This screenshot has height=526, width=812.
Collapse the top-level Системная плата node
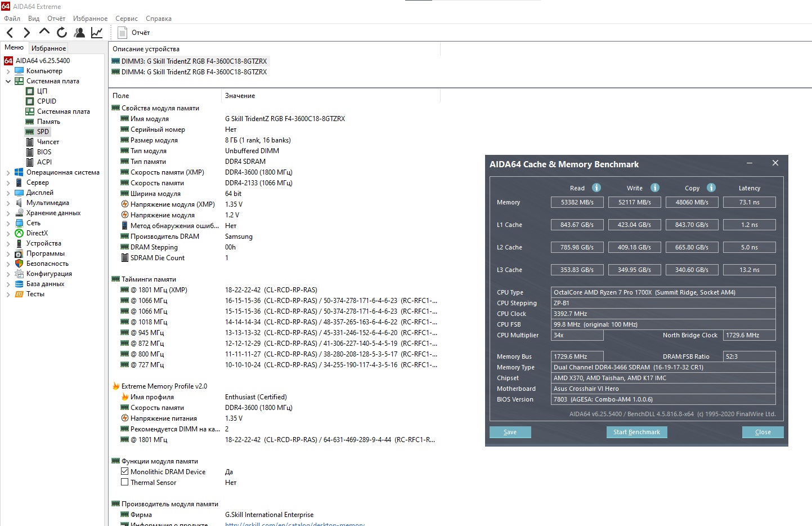coord(8,81)
